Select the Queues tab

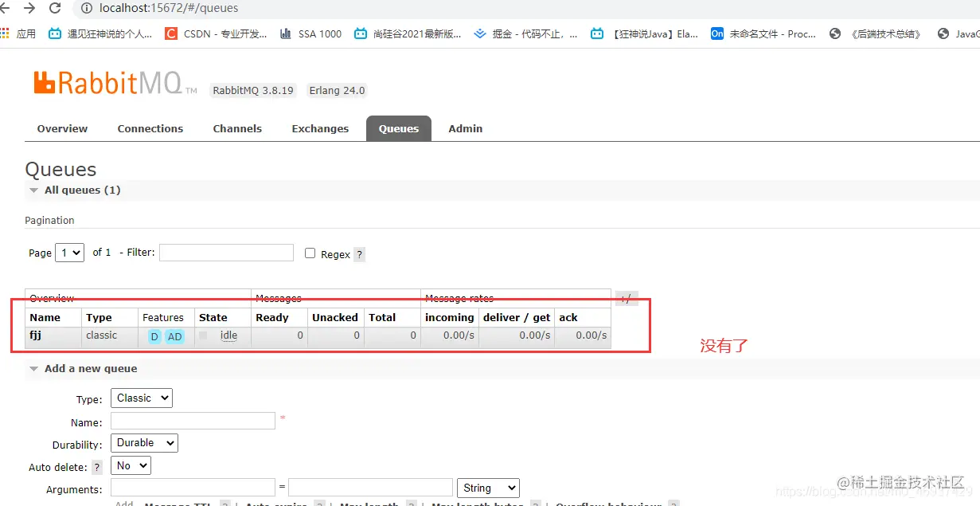399,128
